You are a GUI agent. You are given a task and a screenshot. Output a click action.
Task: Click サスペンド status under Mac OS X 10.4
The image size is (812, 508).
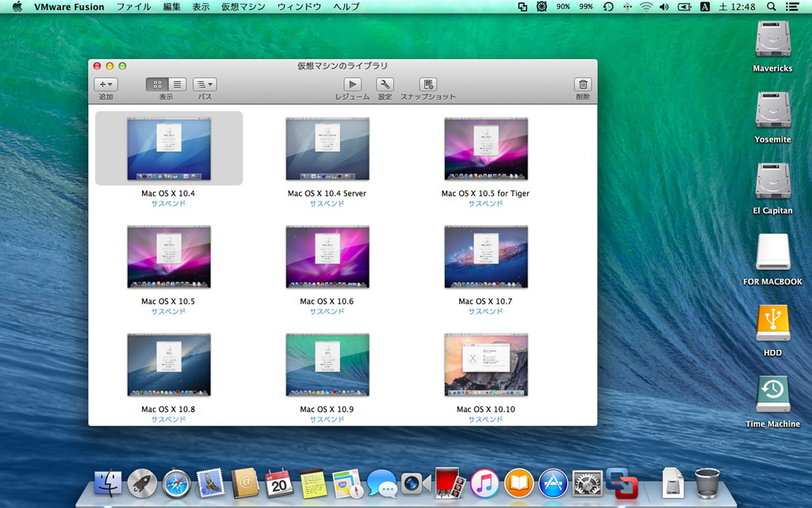coord(168,204)
